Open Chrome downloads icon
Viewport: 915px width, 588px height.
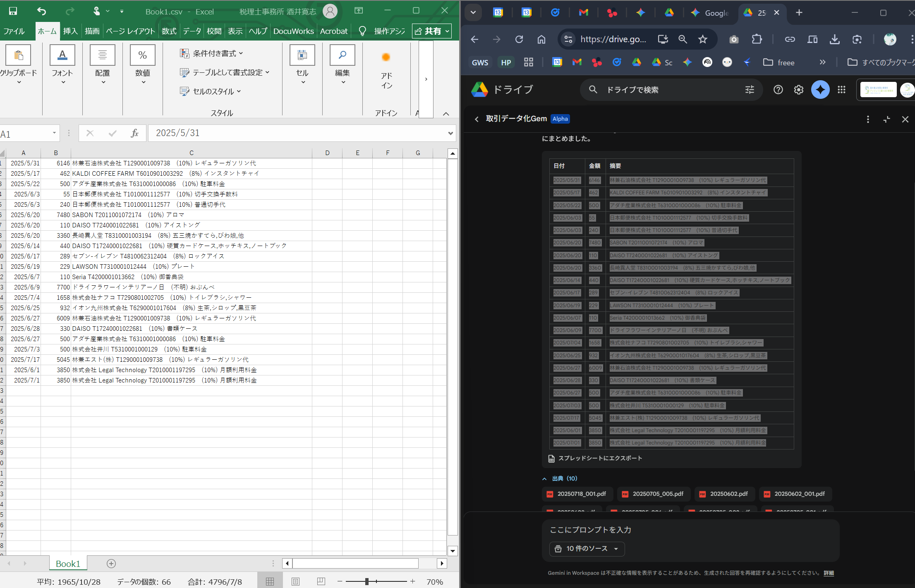835,39
